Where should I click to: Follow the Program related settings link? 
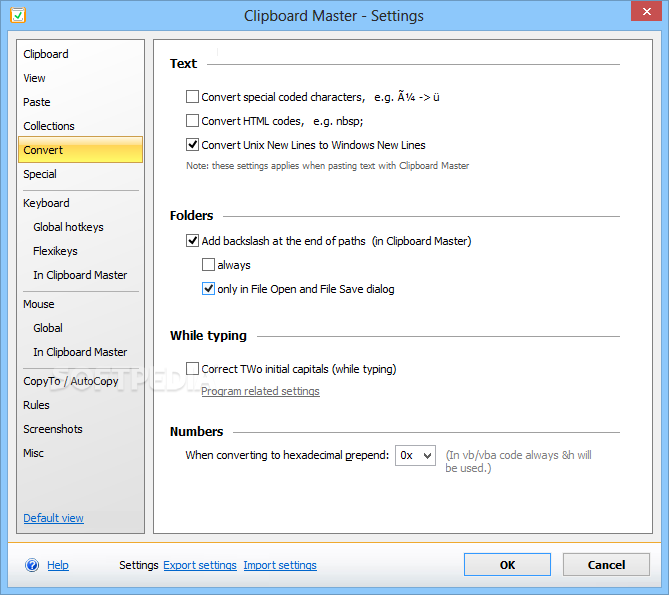tap(260, 391)
